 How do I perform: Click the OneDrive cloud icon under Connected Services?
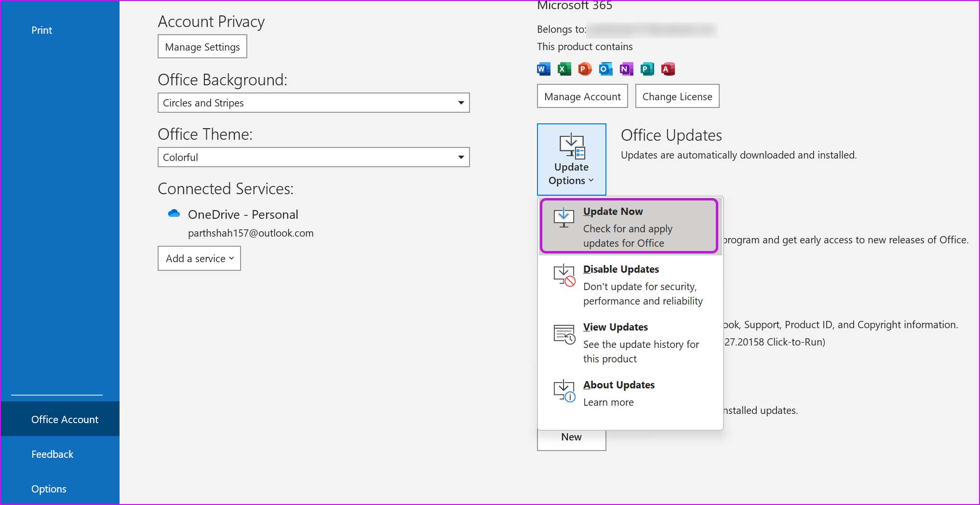(173, 213)
